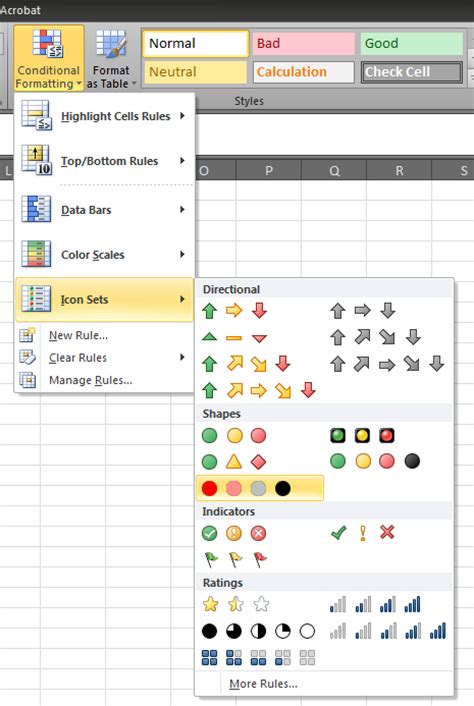This screenshot has height=706, width=474.
Task: Open the Data Bars submenu
Action: pos(104,210)
